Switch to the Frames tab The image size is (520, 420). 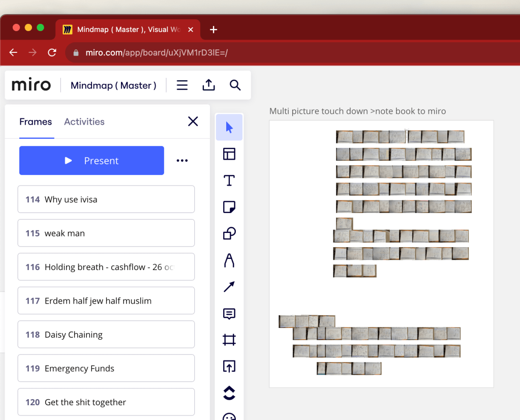click(x=36, y=122)
